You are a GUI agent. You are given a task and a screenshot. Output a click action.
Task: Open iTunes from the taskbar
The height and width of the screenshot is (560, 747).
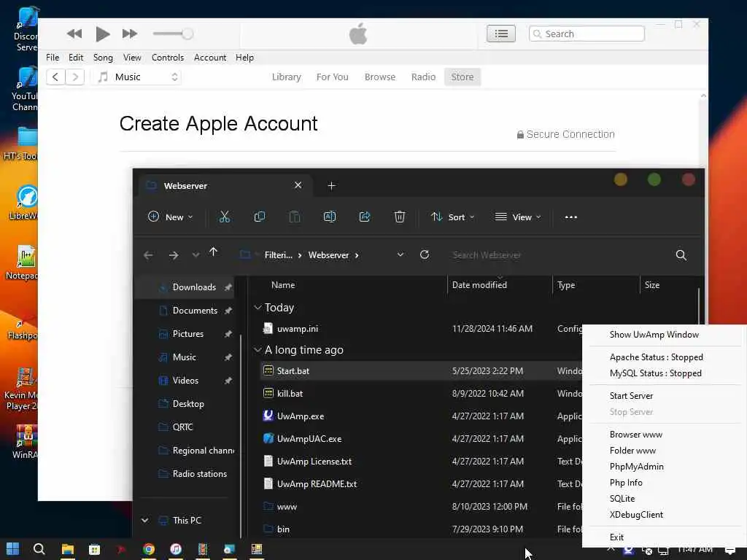coord(175,549)
